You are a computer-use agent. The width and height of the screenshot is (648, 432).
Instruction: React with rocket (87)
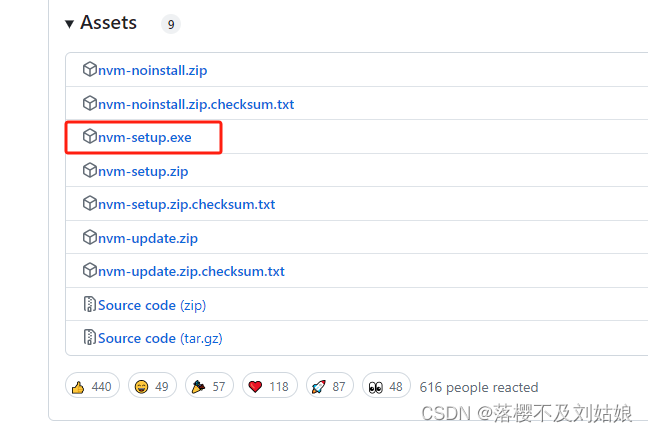coord(329,385)
